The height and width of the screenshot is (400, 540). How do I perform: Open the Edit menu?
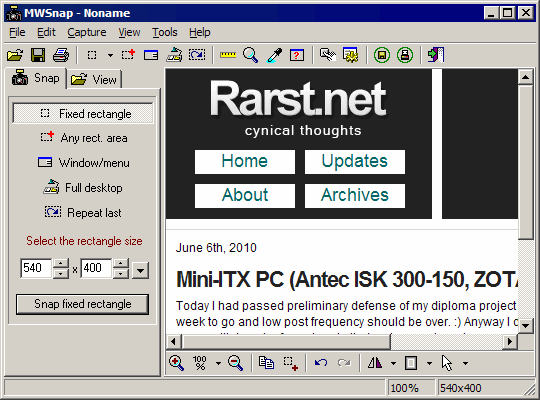coord(46,32)
